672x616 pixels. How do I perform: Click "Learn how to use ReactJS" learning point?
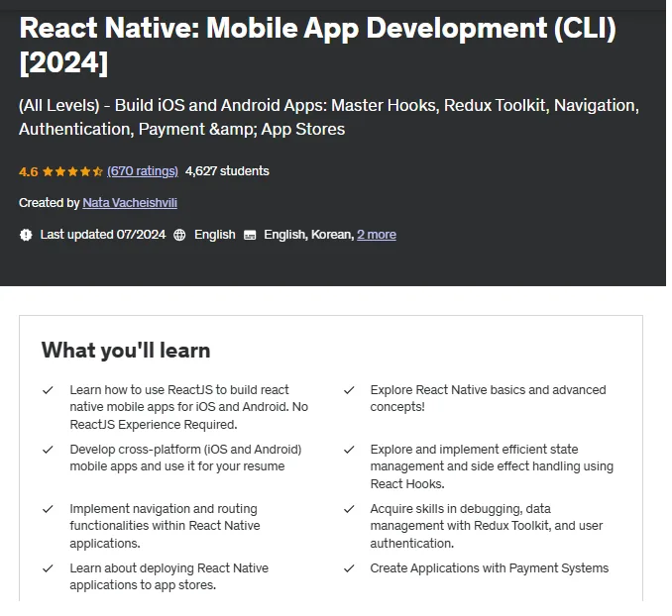pyautogui.click(x=189, y=407)
